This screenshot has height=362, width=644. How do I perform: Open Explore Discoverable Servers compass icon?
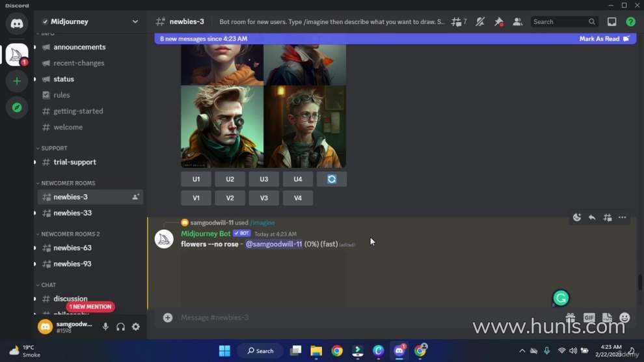(x=17, y=107)
